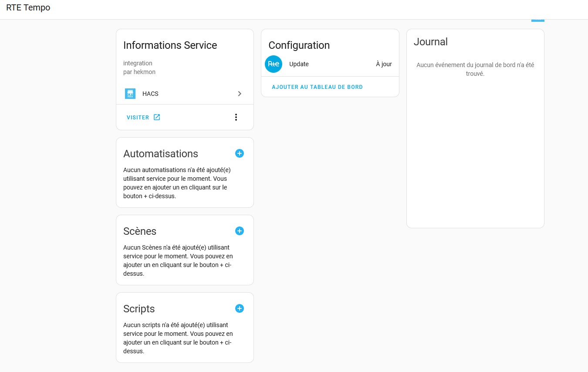Click the Configuration card heading
Viewport: 588px width, 372px height.
tap(299, 45)
